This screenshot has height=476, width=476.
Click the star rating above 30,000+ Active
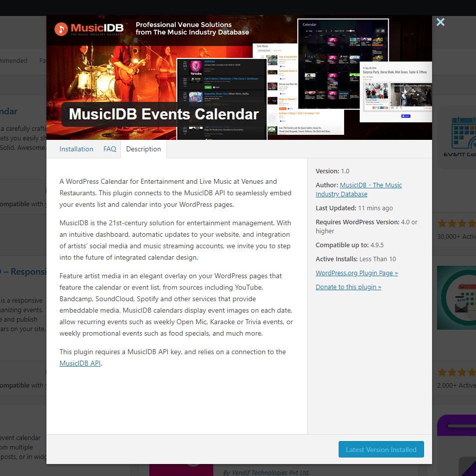pos(456,224)
